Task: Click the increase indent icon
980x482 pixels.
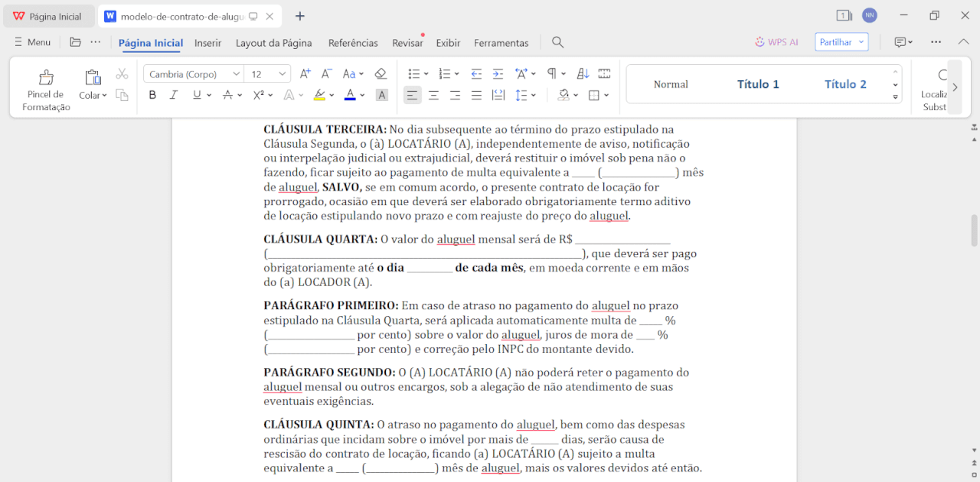Action: 498,73
